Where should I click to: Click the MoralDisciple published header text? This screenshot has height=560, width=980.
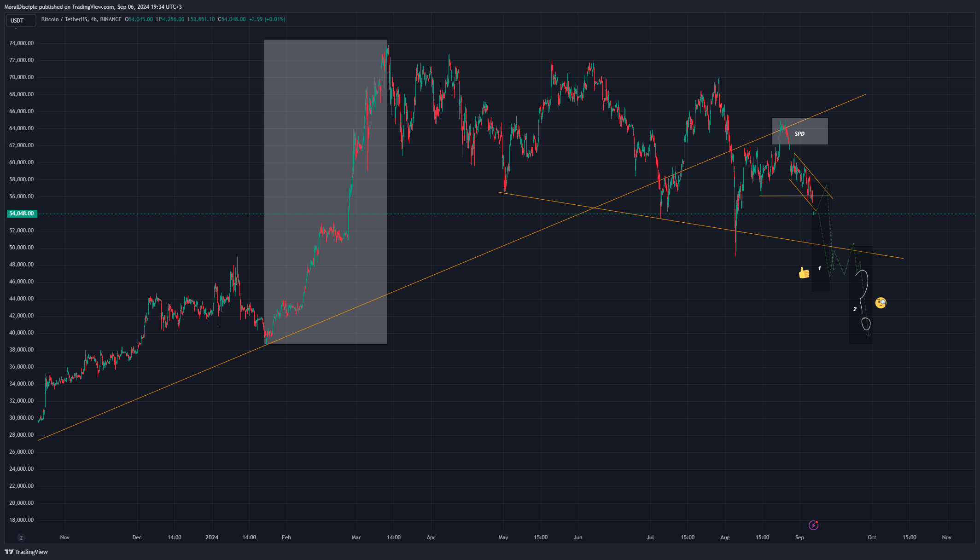pos(93,6)
